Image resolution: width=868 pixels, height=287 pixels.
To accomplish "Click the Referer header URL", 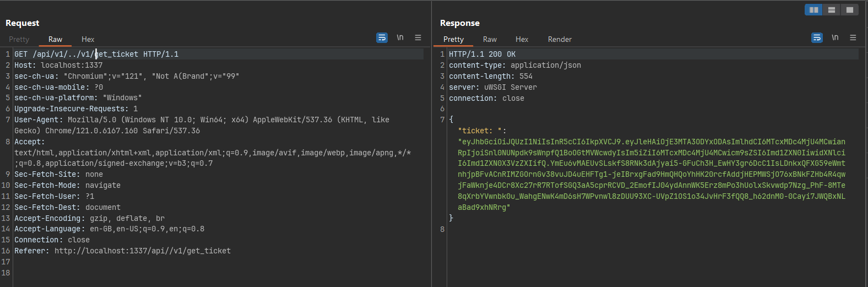I will (143, 251).
